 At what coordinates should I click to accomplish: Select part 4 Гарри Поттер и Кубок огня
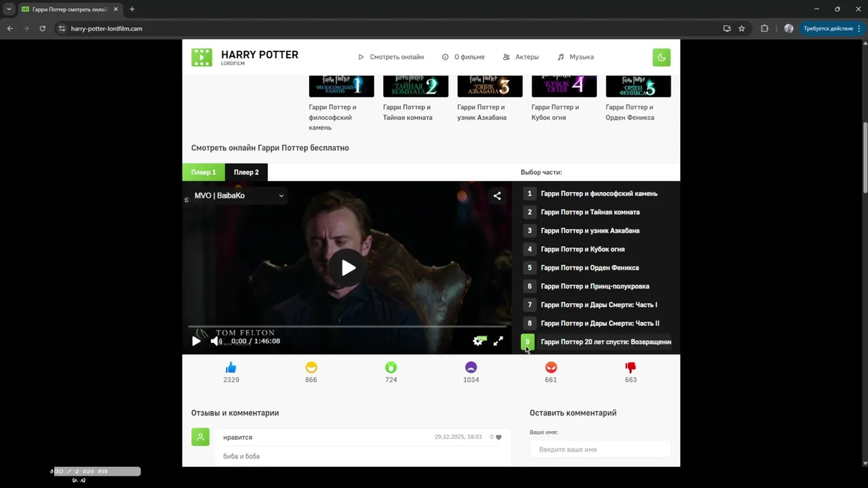click(x=597, y=249)
